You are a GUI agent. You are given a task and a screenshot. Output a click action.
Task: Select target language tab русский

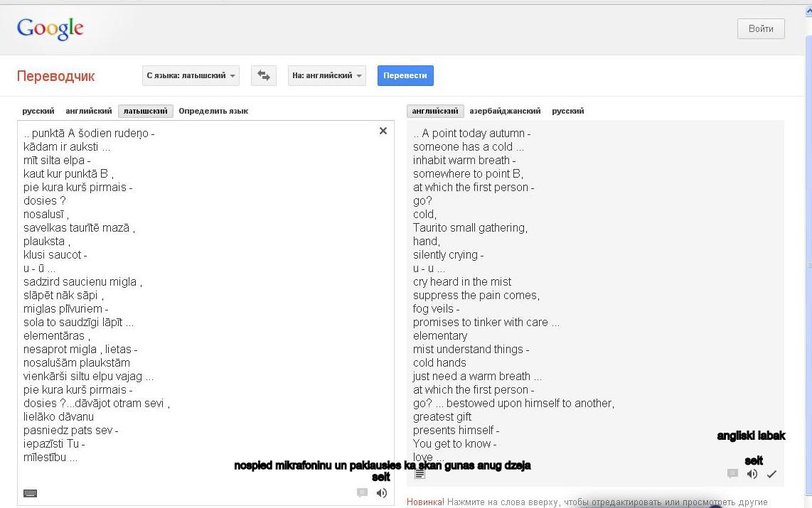[568, 111]
